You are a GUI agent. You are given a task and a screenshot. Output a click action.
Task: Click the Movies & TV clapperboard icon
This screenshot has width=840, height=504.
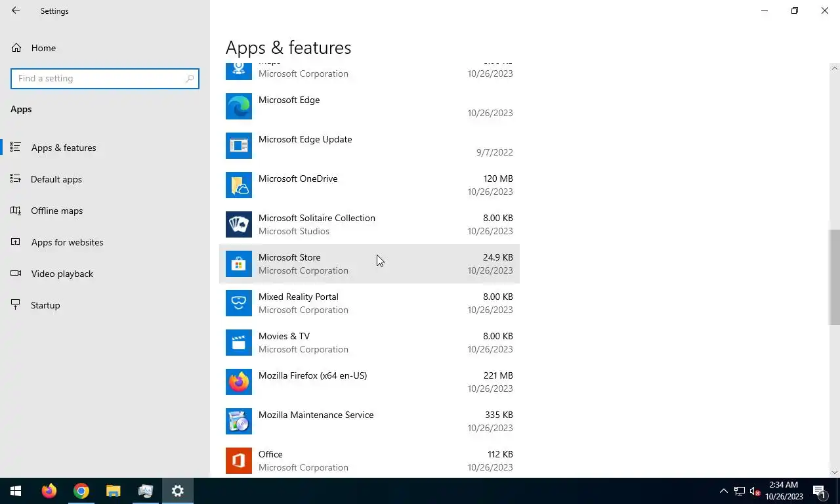(x=239, y=343)
